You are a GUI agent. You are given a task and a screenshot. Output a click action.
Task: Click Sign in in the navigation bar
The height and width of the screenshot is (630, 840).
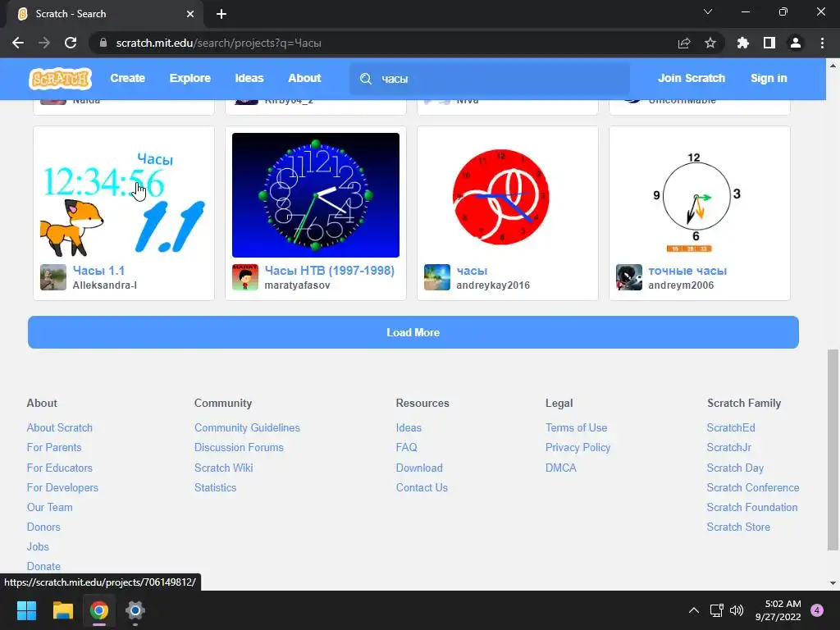coord(769,78)
